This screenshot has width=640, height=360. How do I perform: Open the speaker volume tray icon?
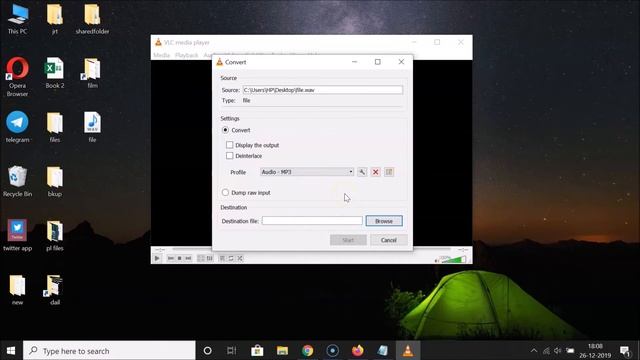click(x=558, y=351)
